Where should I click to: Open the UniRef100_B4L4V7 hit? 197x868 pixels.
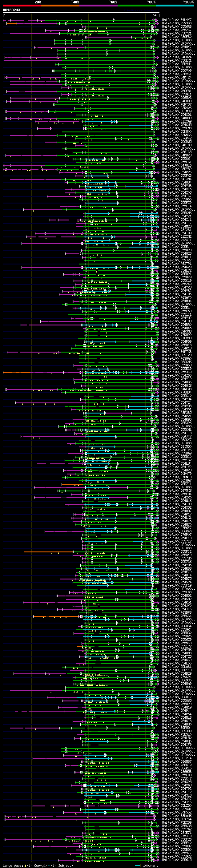point(177,20)
